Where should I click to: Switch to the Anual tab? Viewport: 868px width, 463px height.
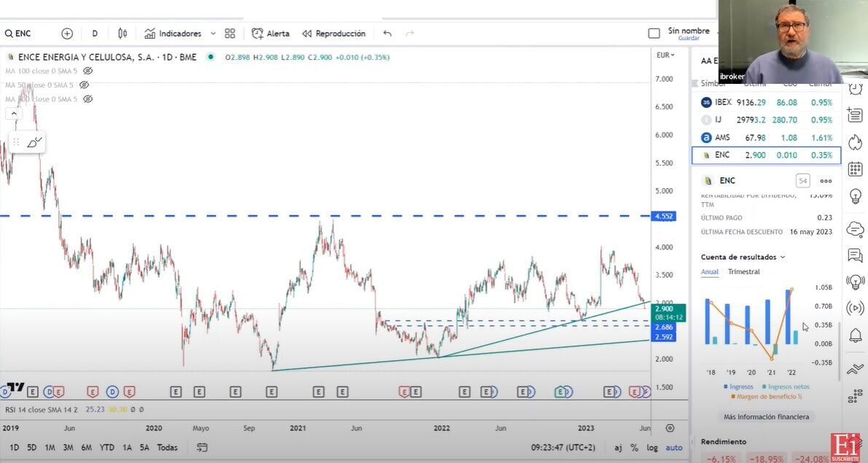point(709,272)
